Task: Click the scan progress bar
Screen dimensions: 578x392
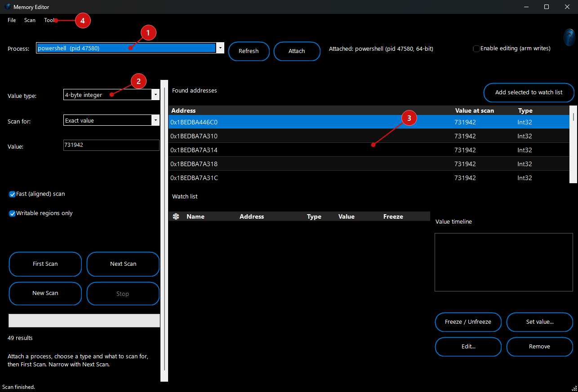Action: click(x=84, y=321)
